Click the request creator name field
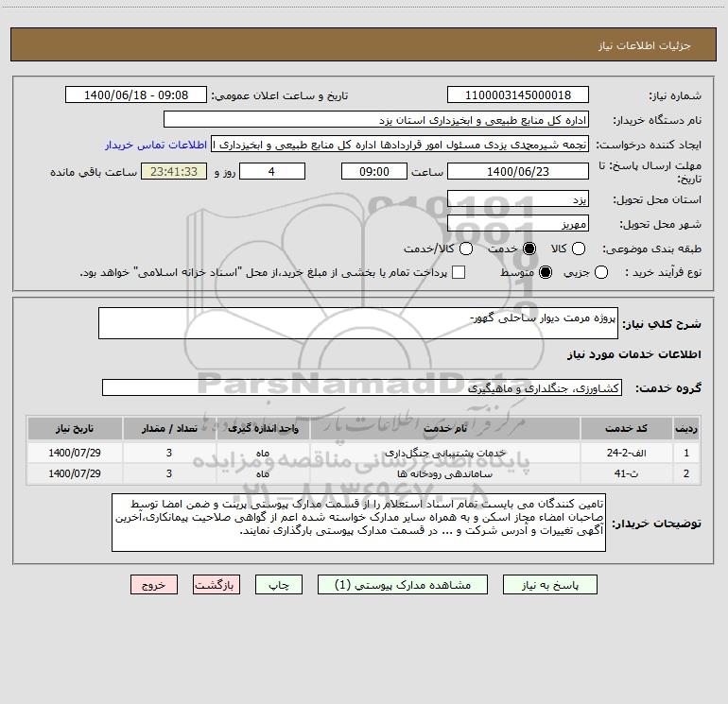This screenshot has height=704, width=728. tap(400, 145)
